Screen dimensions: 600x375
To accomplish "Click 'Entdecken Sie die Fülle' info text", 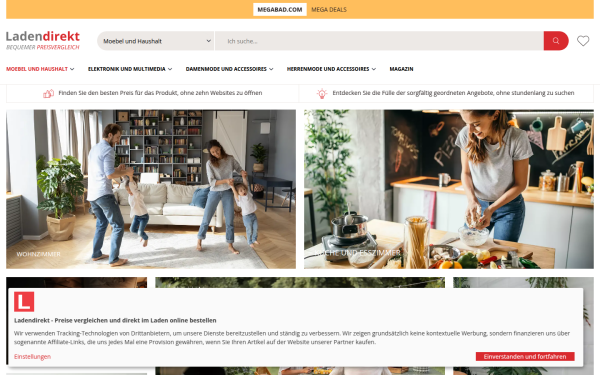I will coord(453,93).
